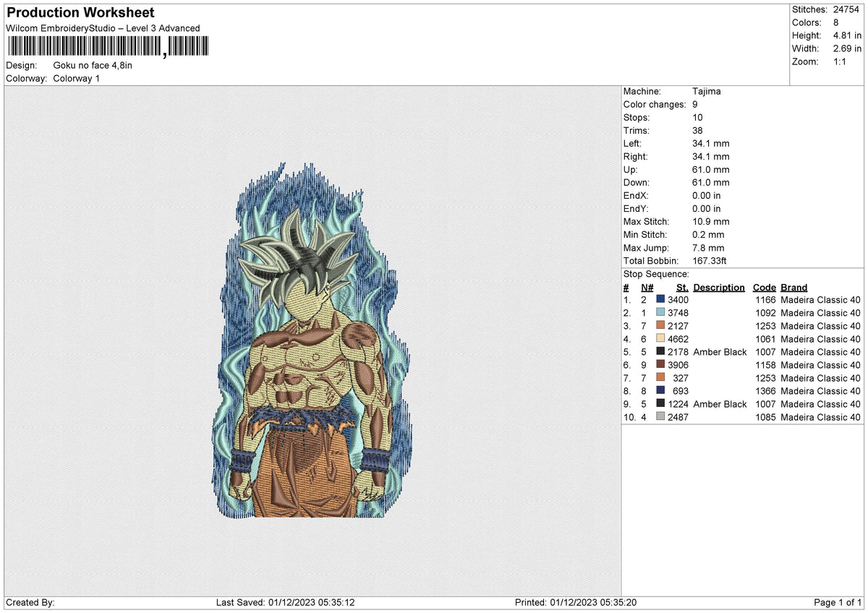Click the black swatch for stop 5
The image size is (868, 613).
click(x=660, y=351)
